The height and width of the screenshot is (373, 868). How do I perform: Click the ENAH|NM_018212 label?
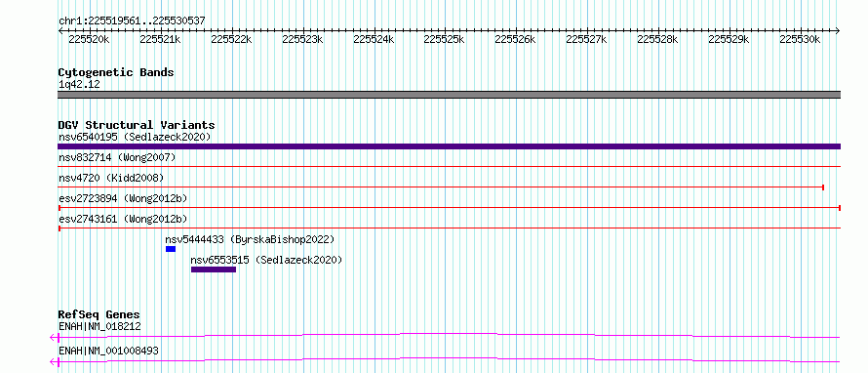click(x=99, y=326)
